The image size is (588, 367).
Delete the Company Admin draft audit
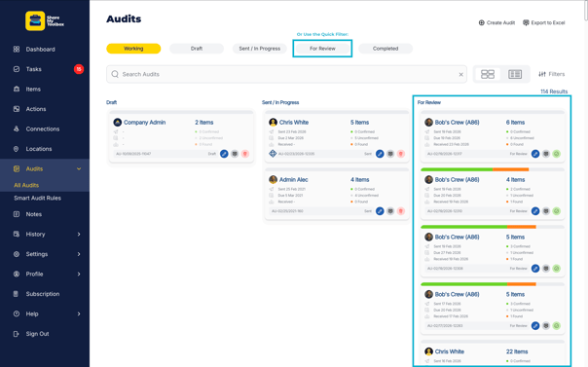click(245, 154)
